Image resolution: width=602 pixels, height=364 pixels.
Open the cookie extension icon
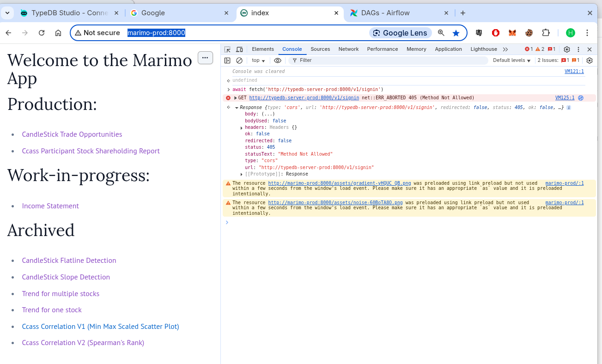(529, 33)
